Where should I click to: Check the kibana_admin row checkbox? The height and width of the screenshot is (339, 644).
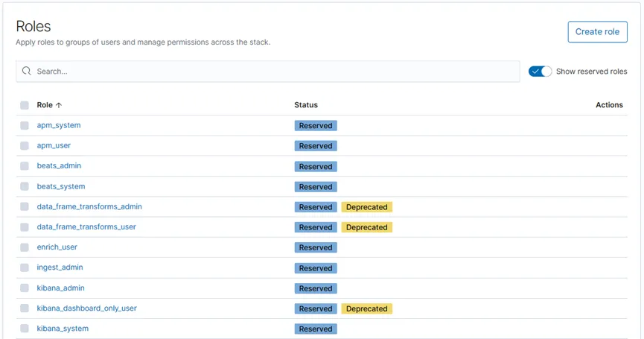coord(25,288)
